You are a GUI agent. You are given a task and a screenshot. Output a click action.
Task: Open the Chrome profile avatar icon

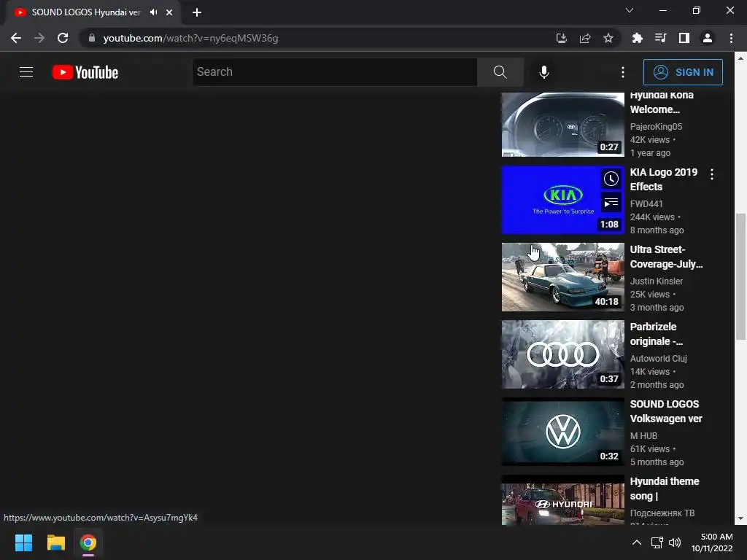(x=708, y=38)
